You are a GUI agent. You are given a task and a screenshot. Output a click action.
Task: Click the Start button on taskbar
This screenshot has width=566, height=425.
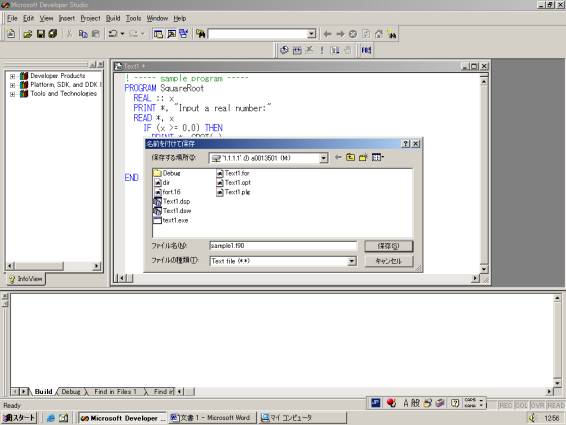pyautogui.click(x=19, y=418)
